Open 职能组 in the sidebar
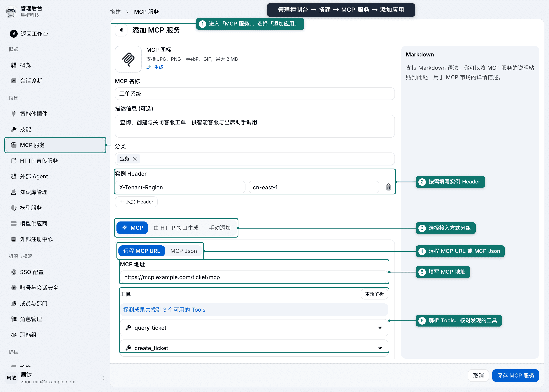Viewport: 549px width, 392px height. point(55,335)
